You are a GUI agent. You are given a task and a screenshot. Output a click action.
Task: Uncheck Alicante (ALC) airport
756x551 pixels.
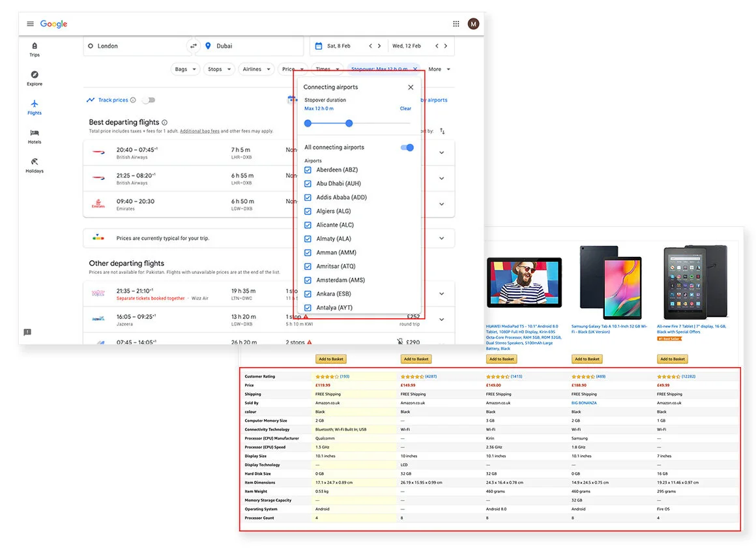click(x=308, y=225)
